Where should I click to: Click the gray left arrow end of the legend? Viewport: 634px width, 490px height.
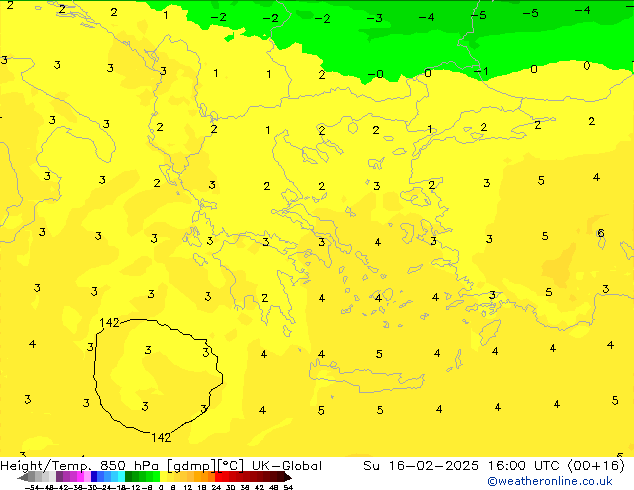(x=23, y=477)
